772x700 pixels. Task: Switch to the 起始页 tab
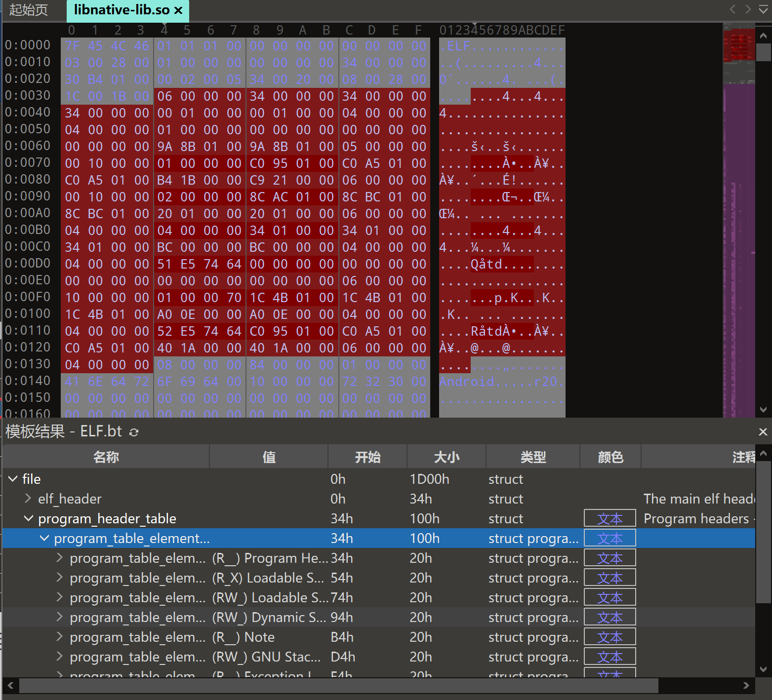point(29,10)
